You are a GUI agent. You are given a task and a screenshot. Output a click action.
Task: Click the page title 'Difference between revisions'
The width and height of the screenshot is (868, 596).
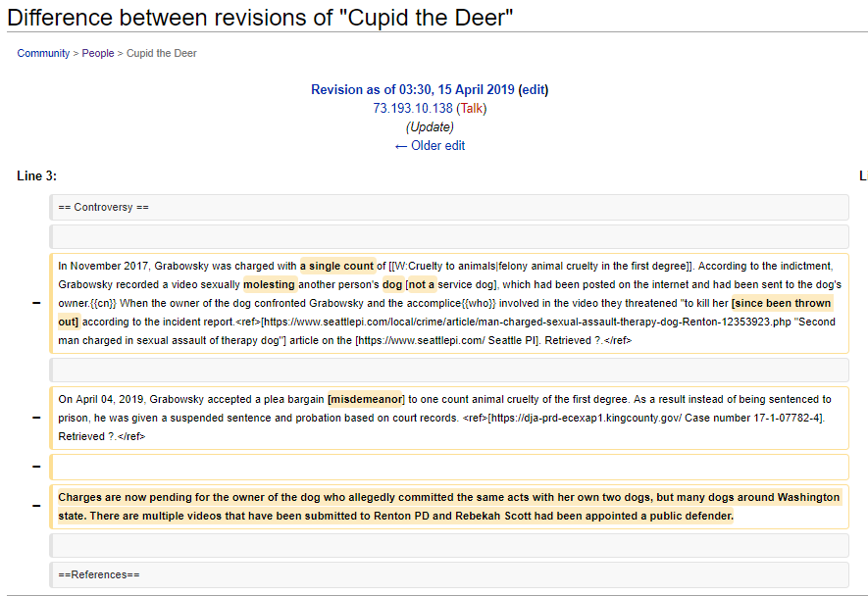260,18
